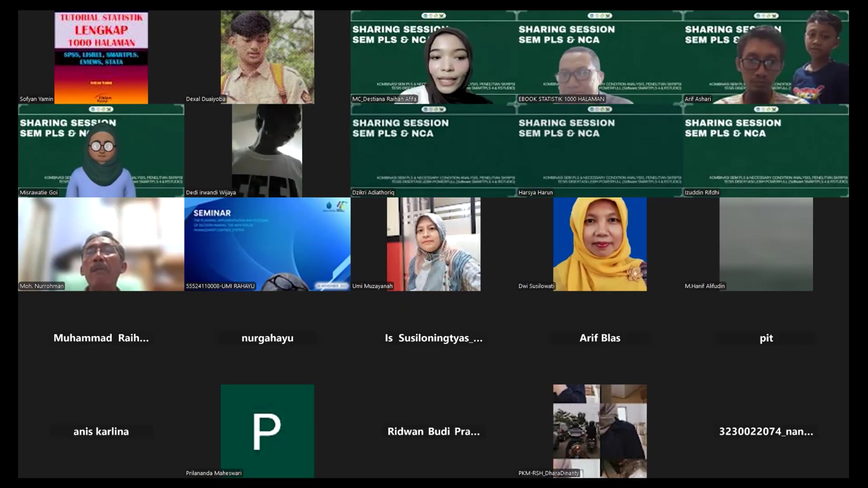Click Dexal Duaiyoba's participant tile
Screen dimensions: 868x488
(x=267, y=58)
